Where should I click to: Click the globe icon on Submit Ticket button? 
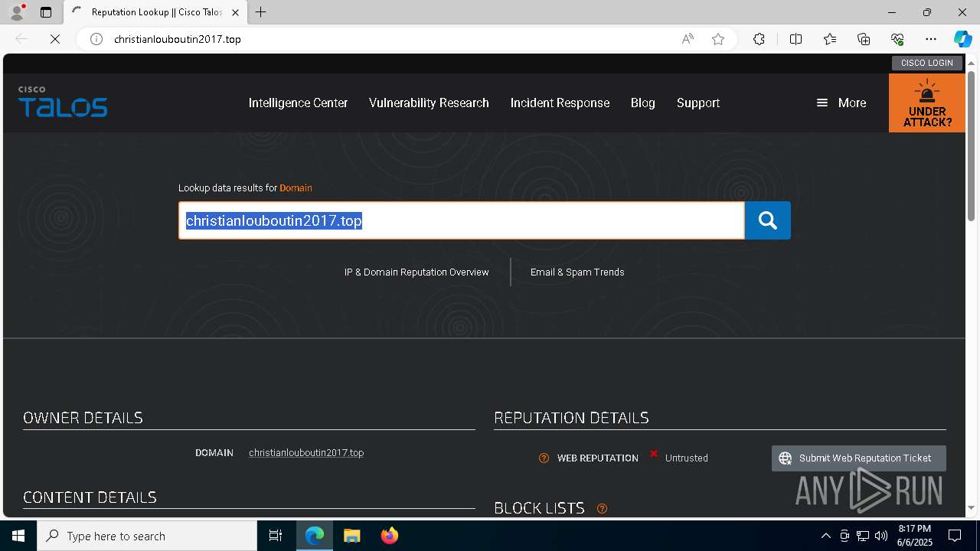(785, 458)
